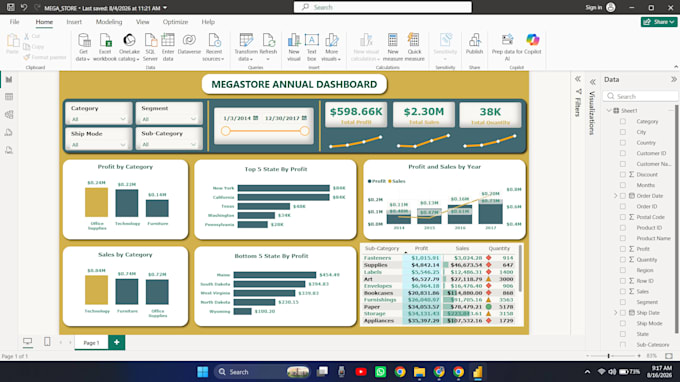Screen dimensions: 680x382
Task: Import from Excel workbook
Action: (105, 47)
